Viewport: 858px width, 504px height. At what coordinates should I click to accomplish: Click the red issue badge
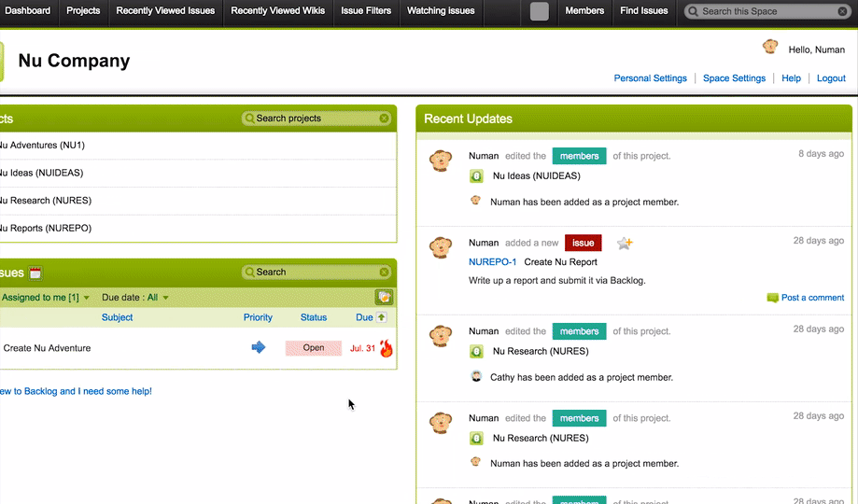(584, 243)
